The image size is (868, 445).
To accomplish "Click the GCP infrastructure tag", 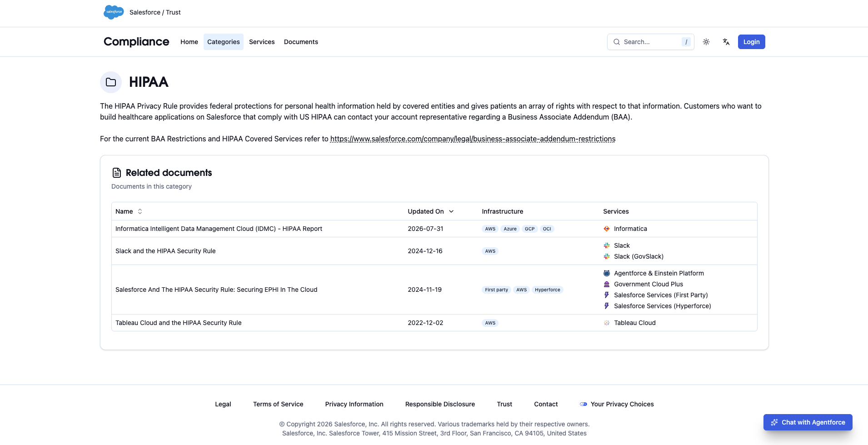I will 529,229.
